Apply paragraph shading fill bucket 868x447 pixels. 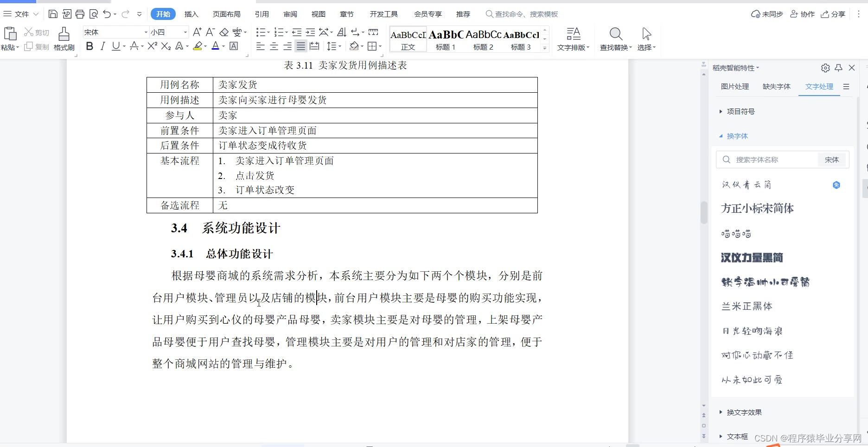pyautogui.click(x=354, y=46)
